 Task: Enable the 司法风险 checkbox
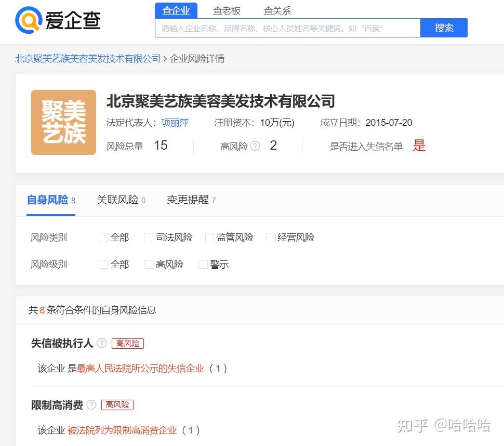coord(148,237)
